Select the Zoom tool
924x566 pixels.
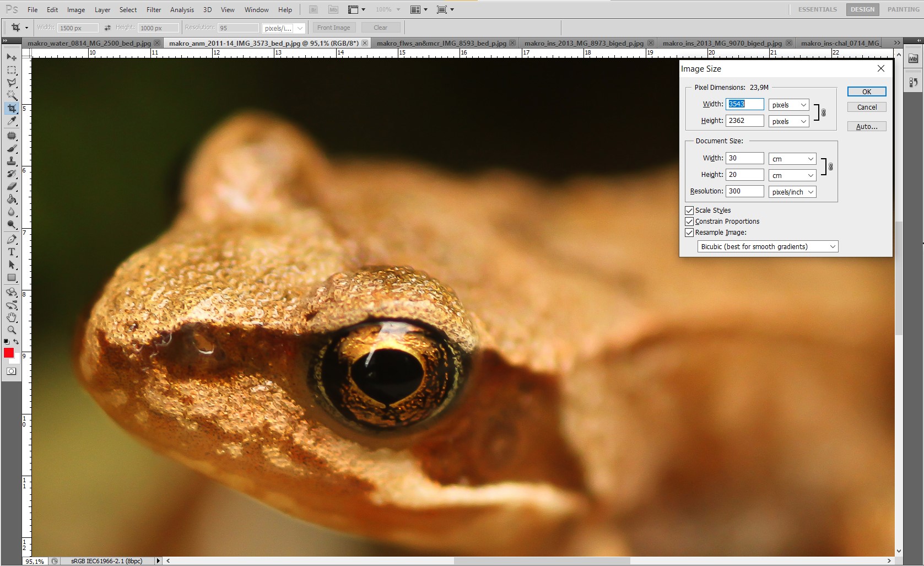pyautogui.click(x=12, y=330)
